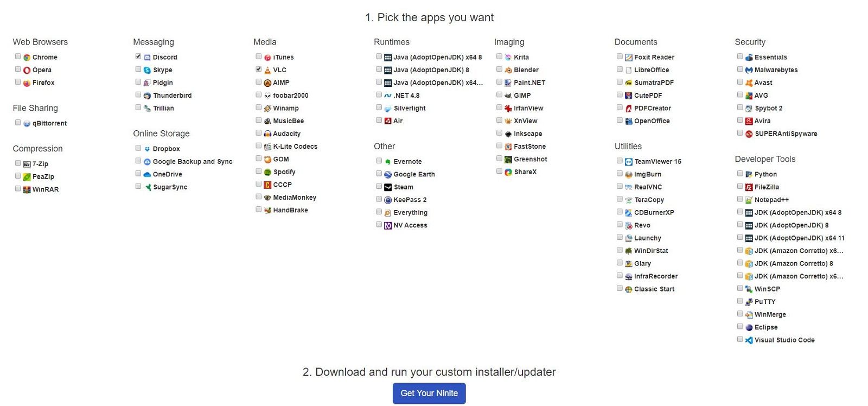Click the Spotify icon
The image size is (868, 406).
[267, 172]
